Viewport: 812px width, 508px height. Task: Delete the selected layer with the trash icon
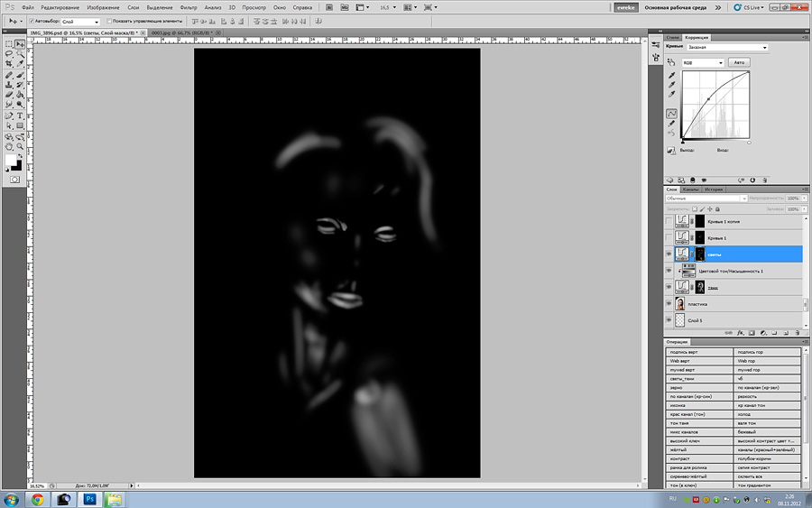[798, 333]
